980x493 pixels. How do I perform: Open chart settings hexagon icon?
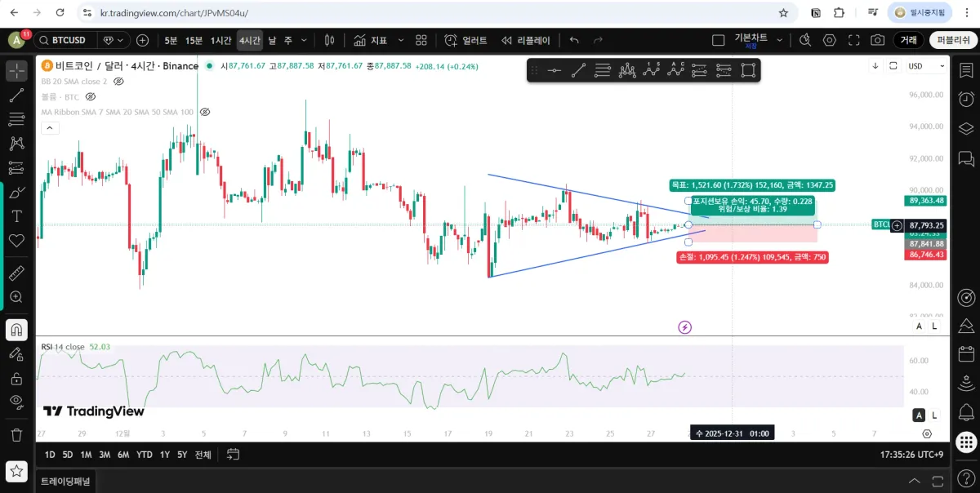click(x=830, y=40)
